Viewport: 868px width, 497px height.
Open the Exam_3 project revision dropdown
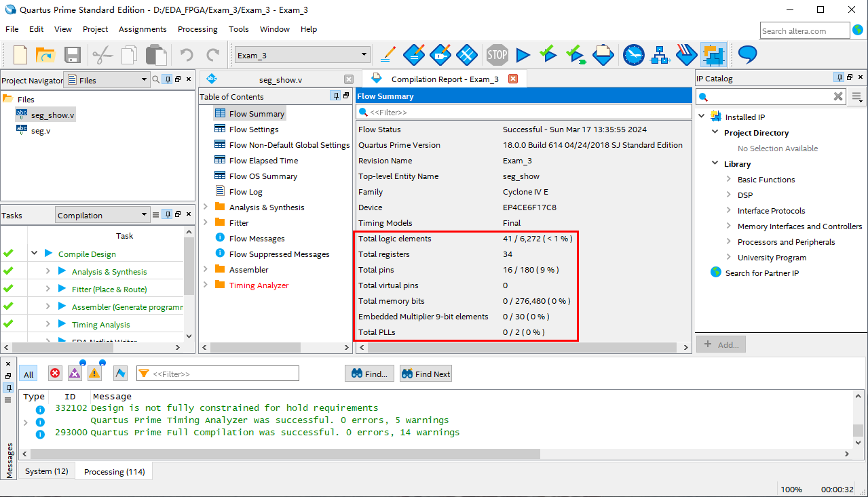point(301,55)
